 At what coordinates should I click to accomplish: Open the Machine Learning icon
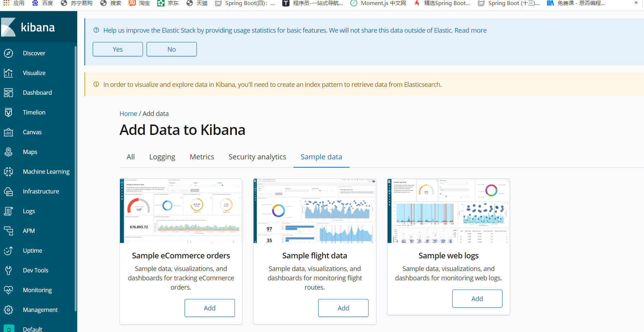(x=9, y=172)
